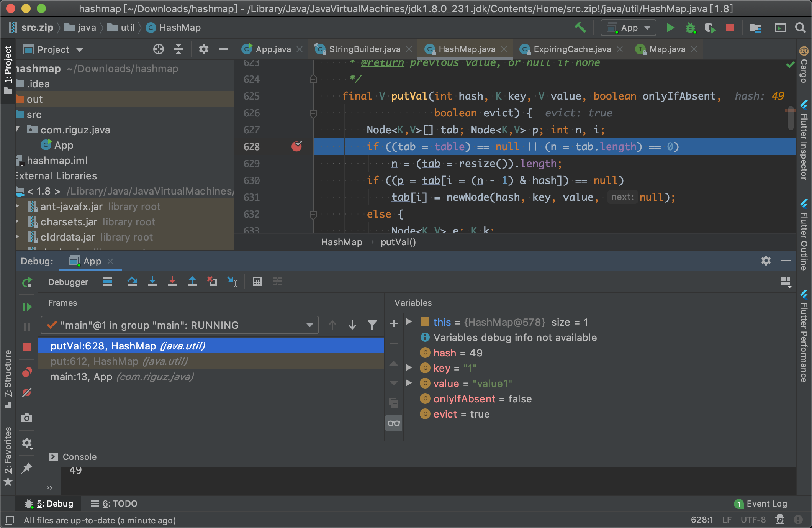Open the main thread selector dropdown
812x528 pixels.
click(x=309, y=325)
